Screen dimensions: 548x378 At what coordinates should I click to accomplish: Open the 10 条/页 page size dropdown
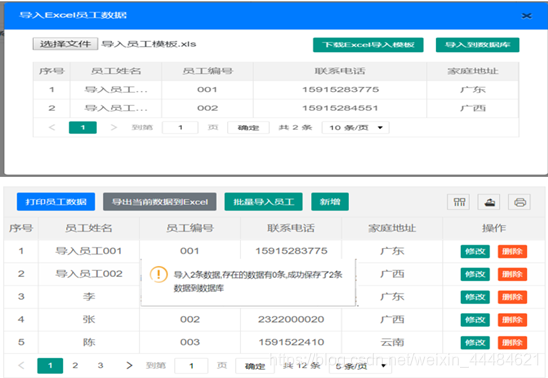[355, 128]
